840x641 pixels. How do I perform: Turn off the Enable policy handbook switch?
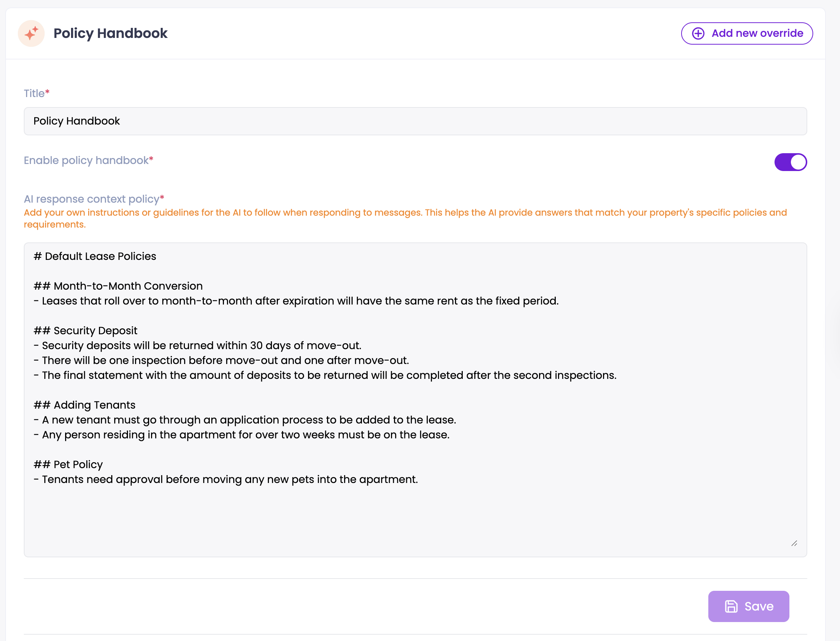791,162
